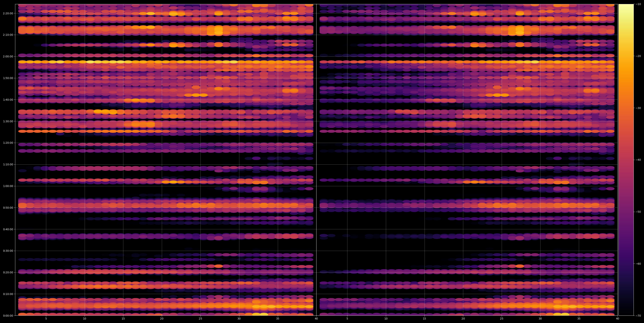
Task: Click x-axis tick 30 of the left heatmap
Action: 239,319
